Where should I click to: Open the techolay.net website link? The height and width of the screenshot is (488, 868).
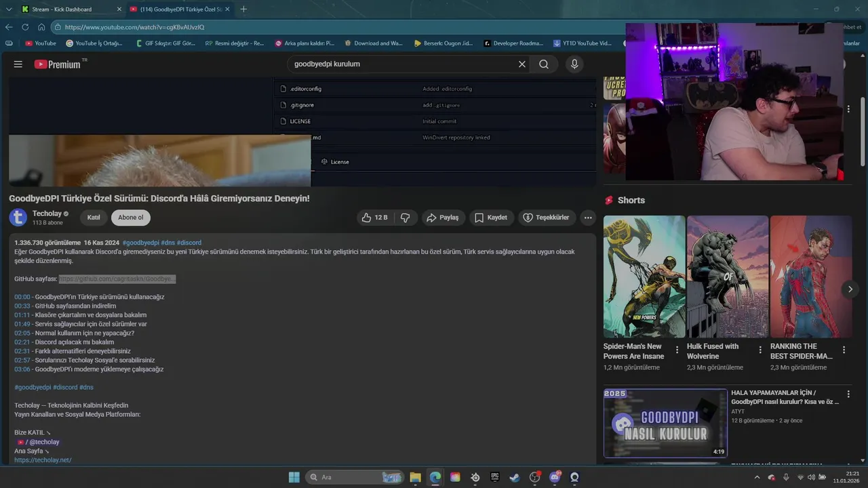(43, 460)
